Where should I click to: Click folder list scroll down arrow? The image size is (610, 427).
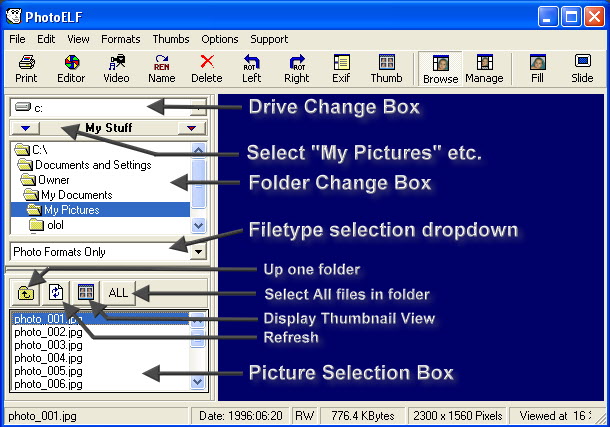[x=198, y=225]
